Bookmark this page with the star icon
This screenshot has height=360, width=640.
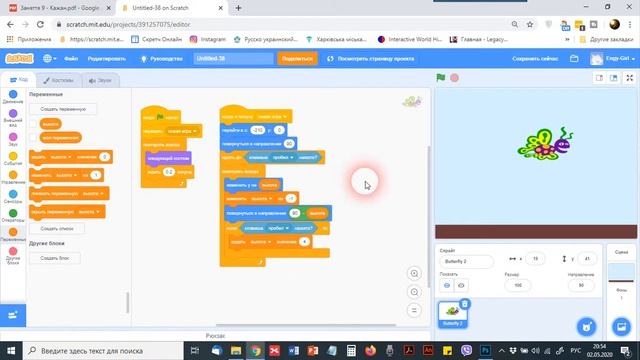(x=530, y=24)
